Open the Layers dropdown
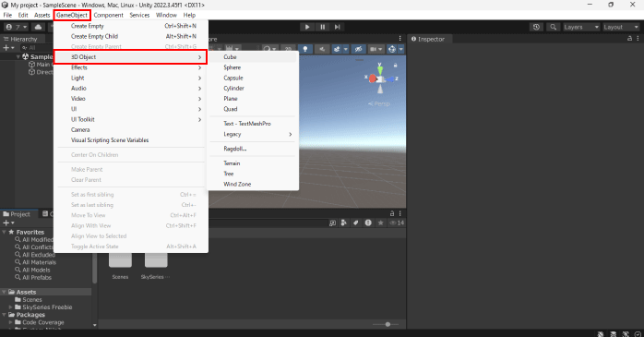Screen dimensions: 644x337 580,27
